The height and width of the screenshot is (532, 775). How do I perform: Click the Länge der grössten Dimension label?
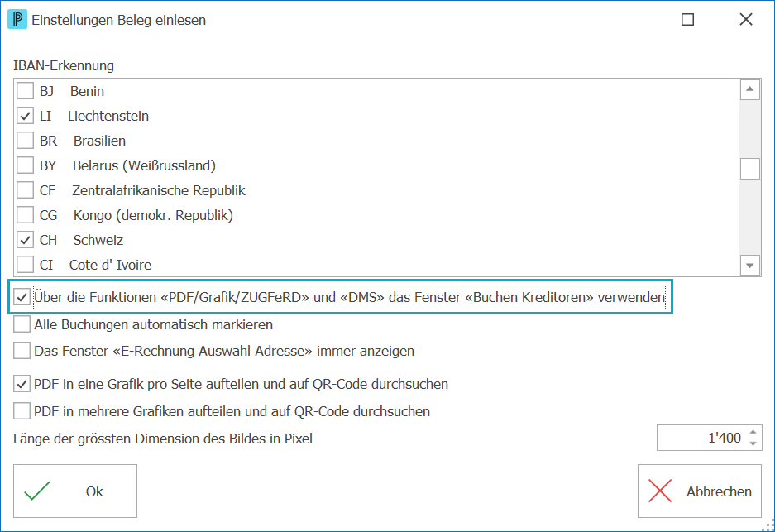pos(163,439)
